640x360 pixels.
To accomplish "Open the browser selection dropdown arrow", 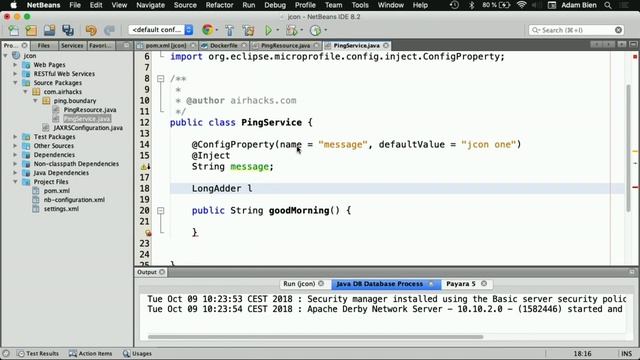I will pos(217,30).
